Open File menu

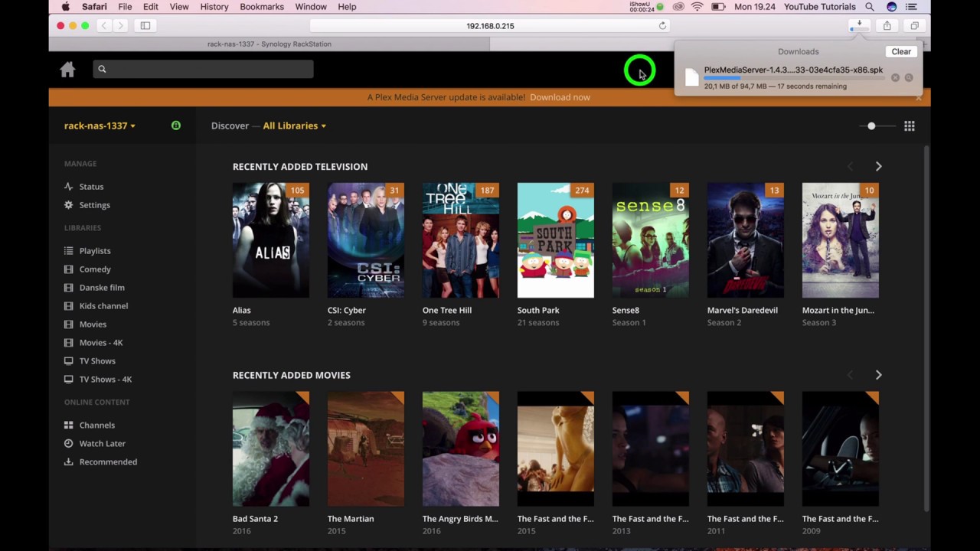coord(125,7)
